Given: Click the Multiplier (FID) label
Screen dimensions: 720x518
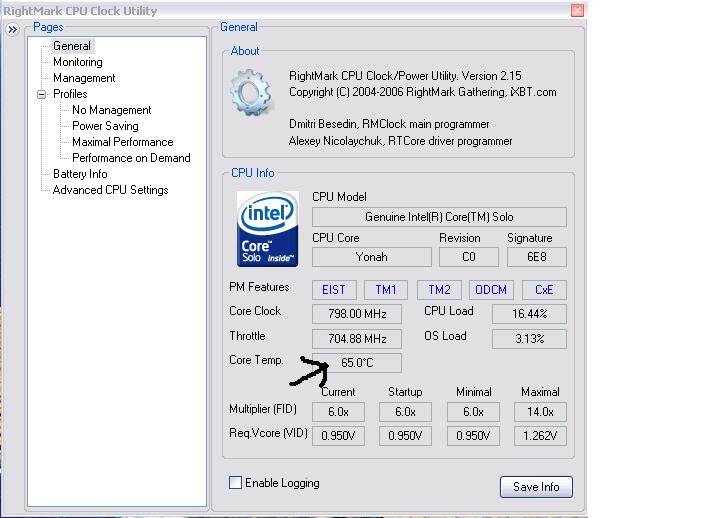Looking at the screenshot, I should tap(263, 409).
